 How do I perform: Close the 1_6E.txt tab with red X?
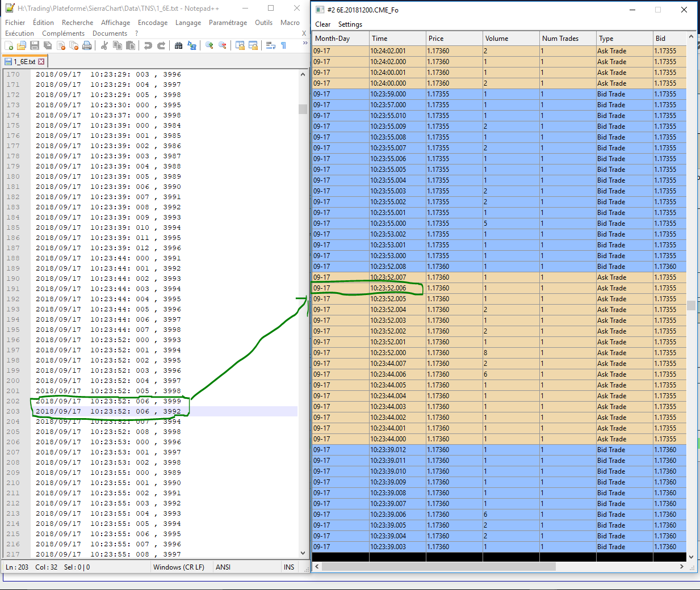[41, 61]
